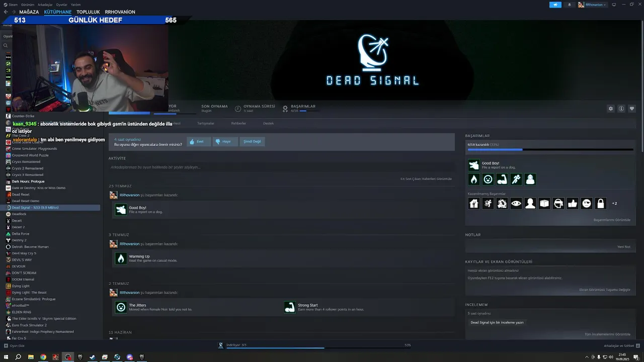Select the flexed arm earned achievement
644x362 pixels.
tap(502, 179)
